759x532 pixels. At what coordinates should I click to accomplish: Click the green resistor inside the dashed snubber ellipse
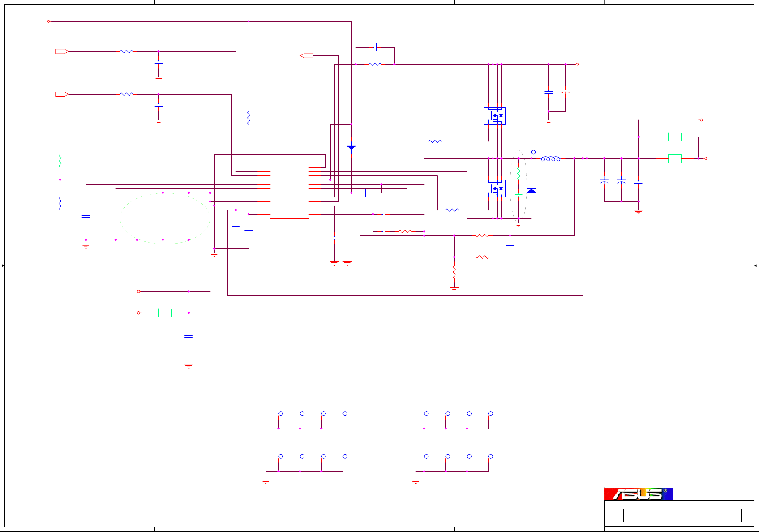pyautogui.click(x=519, y=174)
